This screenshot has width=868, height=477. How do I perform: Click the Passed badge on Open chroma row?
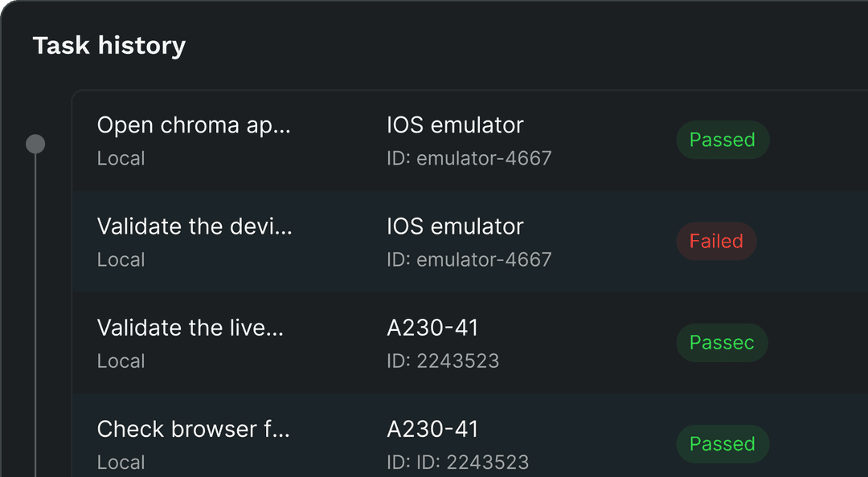click(722, 140)
